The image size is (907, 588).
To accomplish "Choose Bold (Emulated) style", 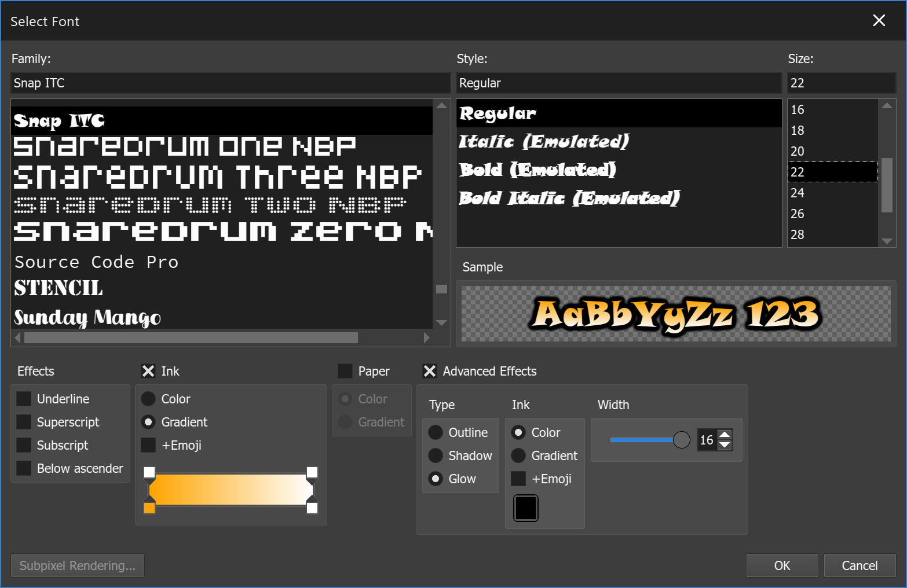I will 619,170.
